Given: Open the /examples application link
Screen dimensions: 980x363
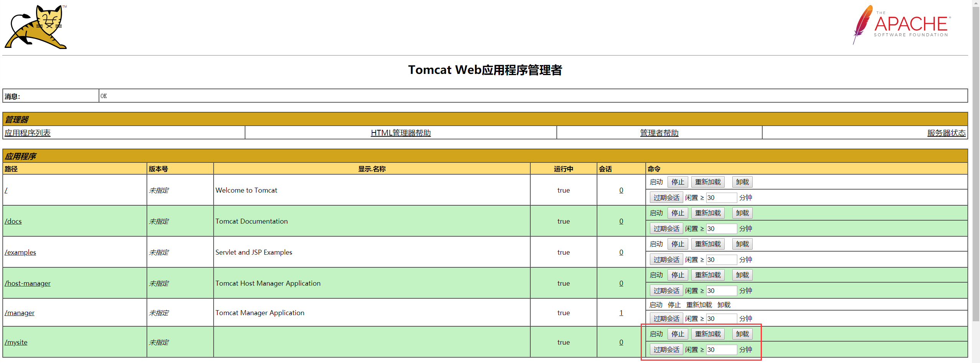Looking at the screenshot, I should click(20, 252).
